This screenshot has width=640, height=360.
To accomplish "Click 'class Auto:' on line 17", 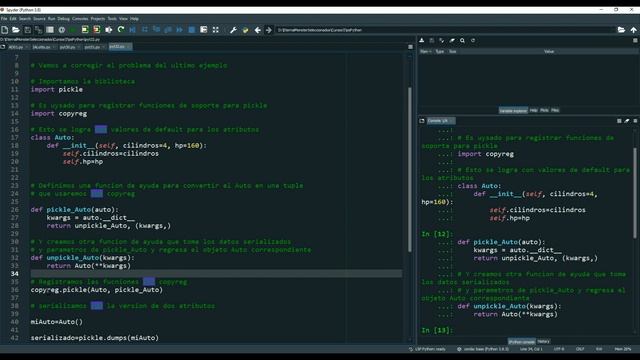I will [53, 138].
